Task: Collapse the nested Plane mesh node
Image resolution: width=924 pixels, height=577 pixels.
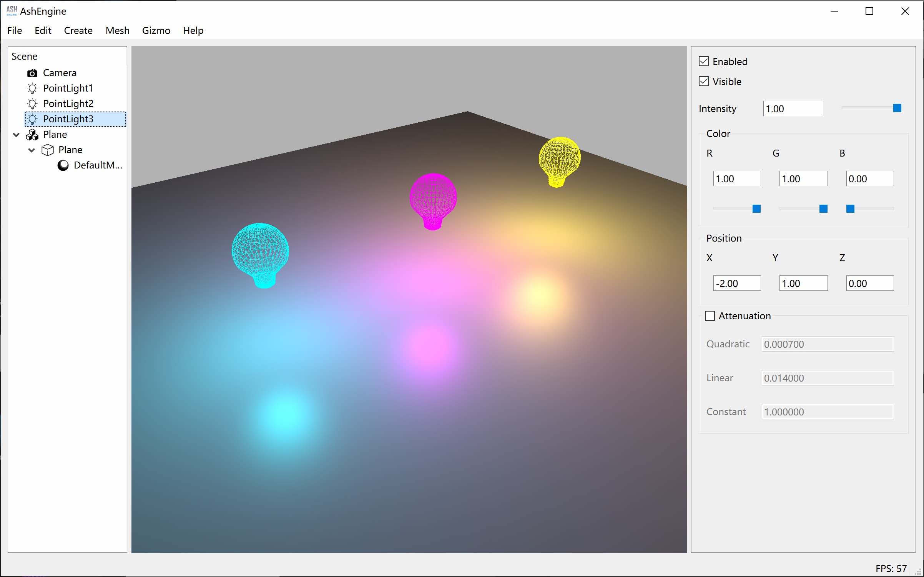Action: click(32, 150)
